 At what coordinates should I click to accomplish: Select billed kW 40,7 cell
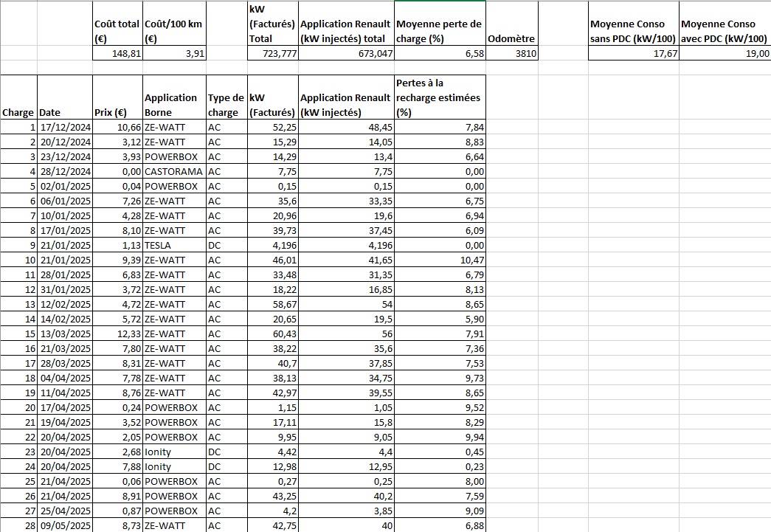click(273, 363)
